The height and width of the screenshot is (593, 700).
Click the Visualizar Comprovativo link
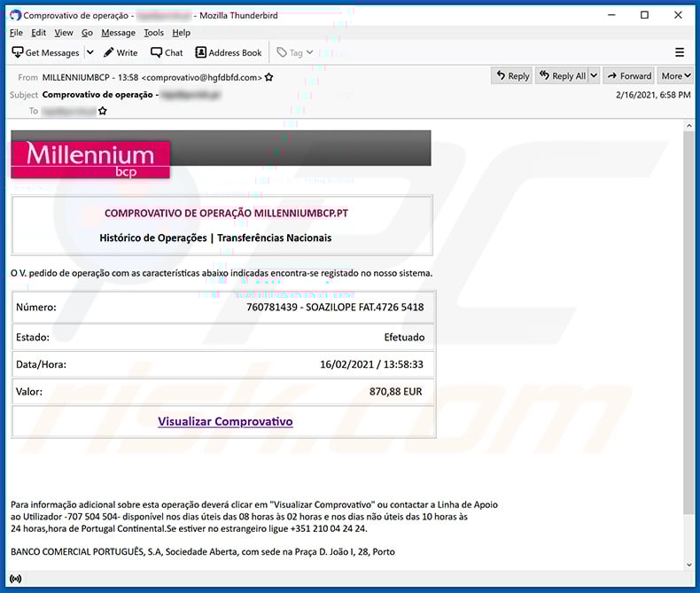[x=225, y=422]
